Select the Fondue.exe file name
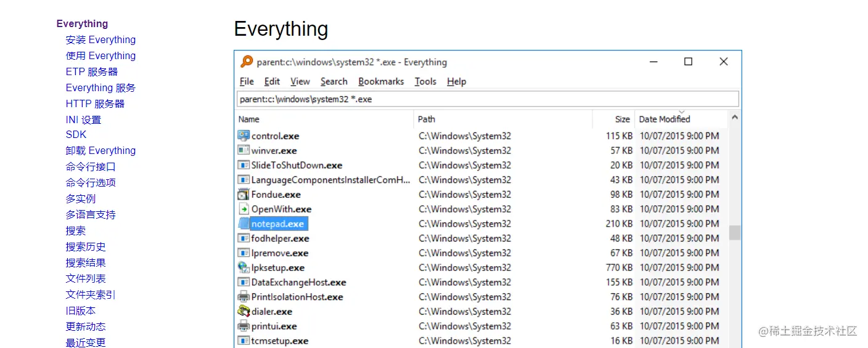This screenshot has width=868, height=348. (276, 194)
